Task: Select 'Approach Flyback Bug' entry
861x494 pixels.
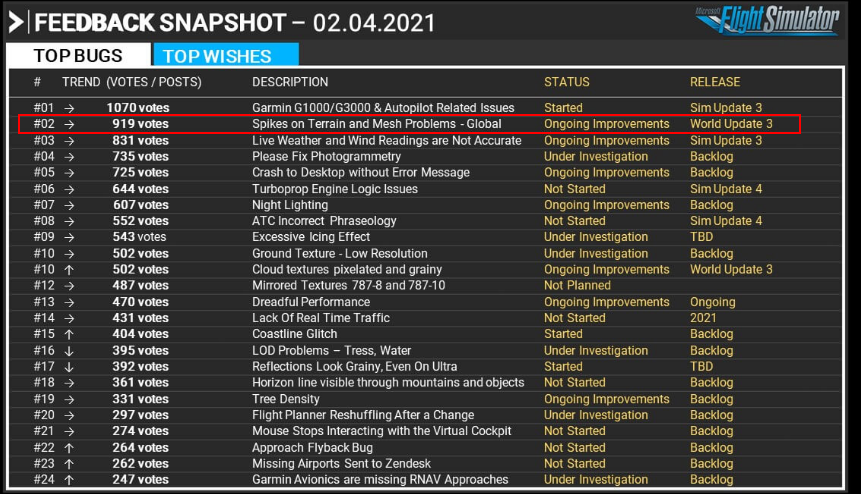Action: tap(312, 447)
